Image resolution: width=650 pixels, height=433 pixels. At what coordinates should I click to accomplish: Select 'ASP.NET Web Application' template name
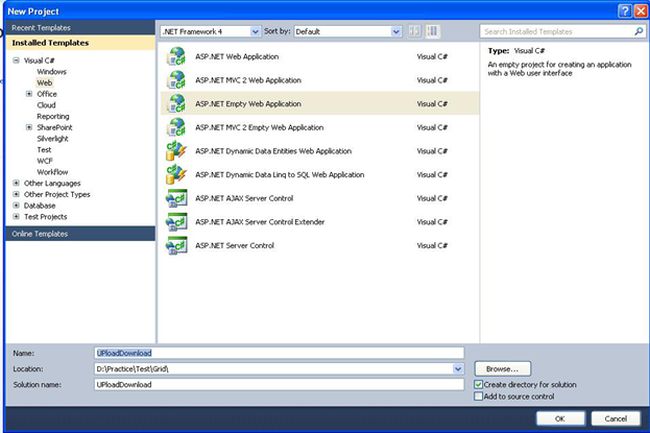point(237,57)
